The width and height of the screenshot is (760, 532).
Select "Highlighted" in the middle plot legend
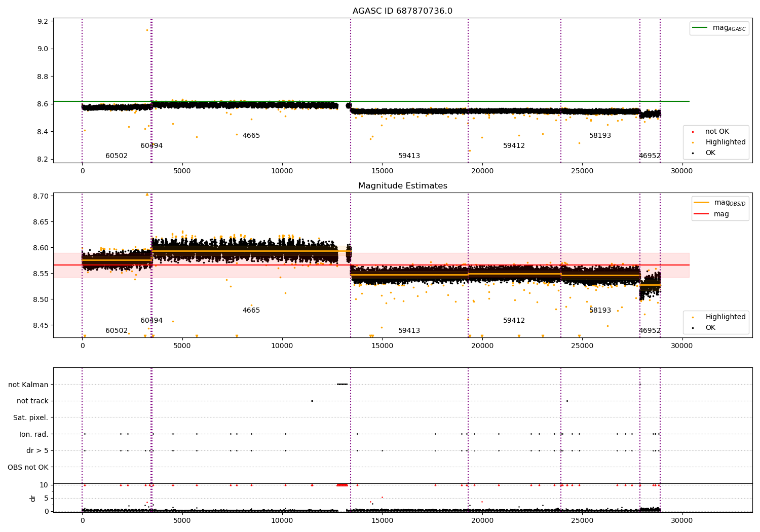[726, 317]
